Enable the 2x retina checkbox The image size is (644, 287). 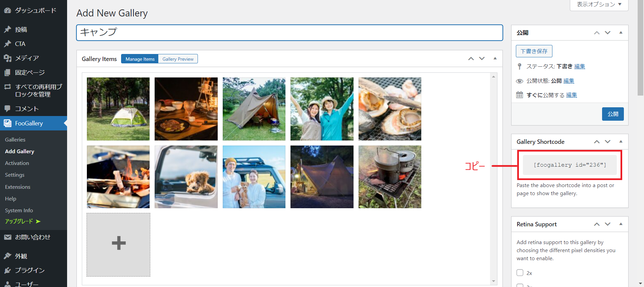[520, 273]
